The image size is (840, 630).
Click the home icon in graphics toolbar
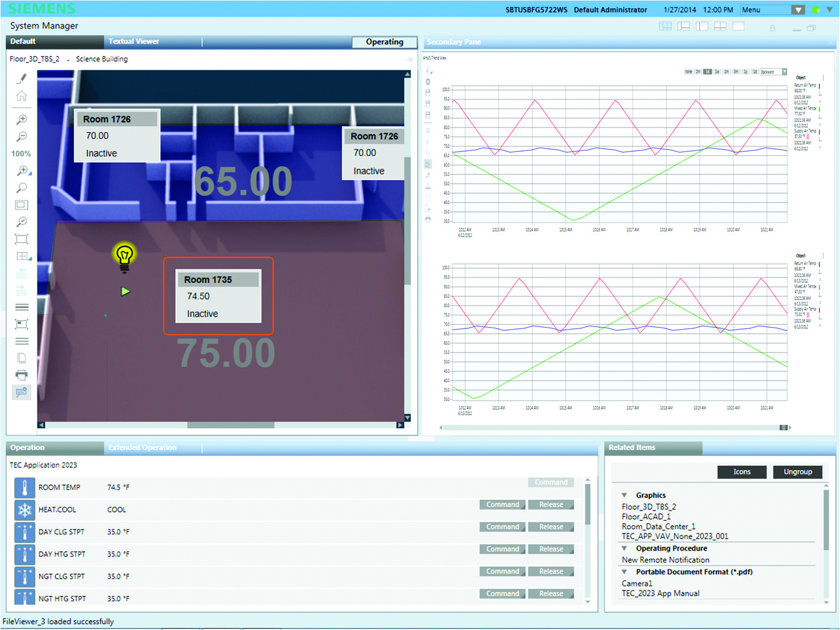click(x=21, y=96)
